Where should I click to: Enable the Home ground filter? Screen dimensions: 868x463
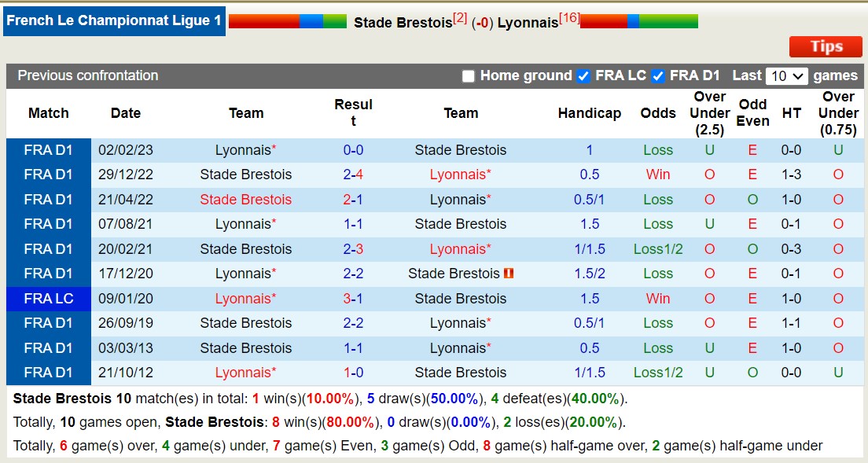(469, 76)
